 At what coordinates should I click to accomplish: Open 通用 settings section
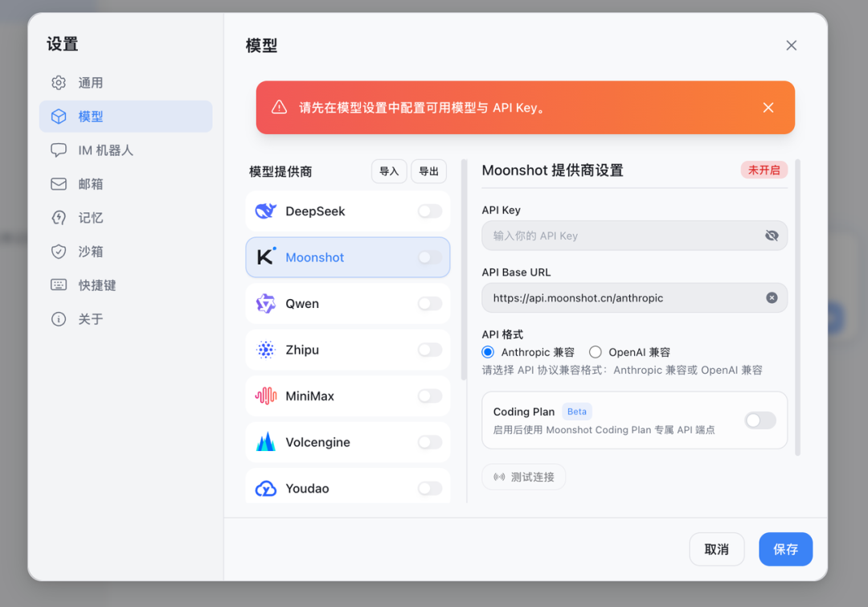tap(125, 83)
